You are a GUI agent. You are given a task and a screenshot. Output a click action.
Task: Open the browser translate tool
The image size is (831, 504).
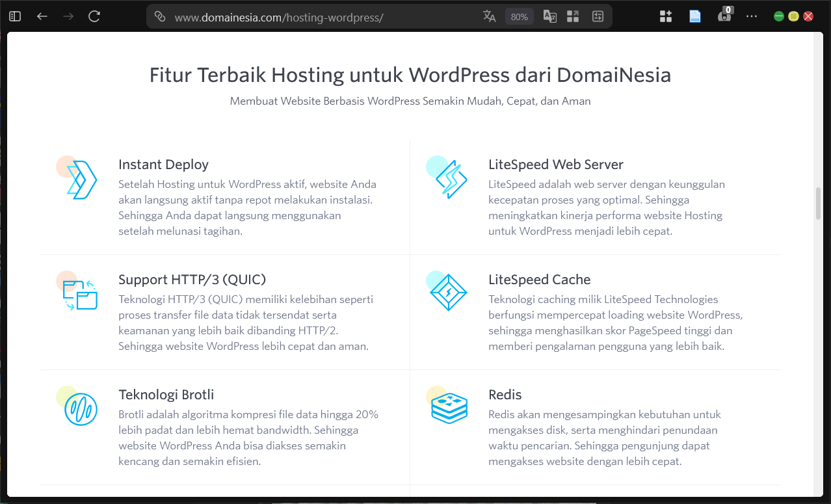[490, 16]
